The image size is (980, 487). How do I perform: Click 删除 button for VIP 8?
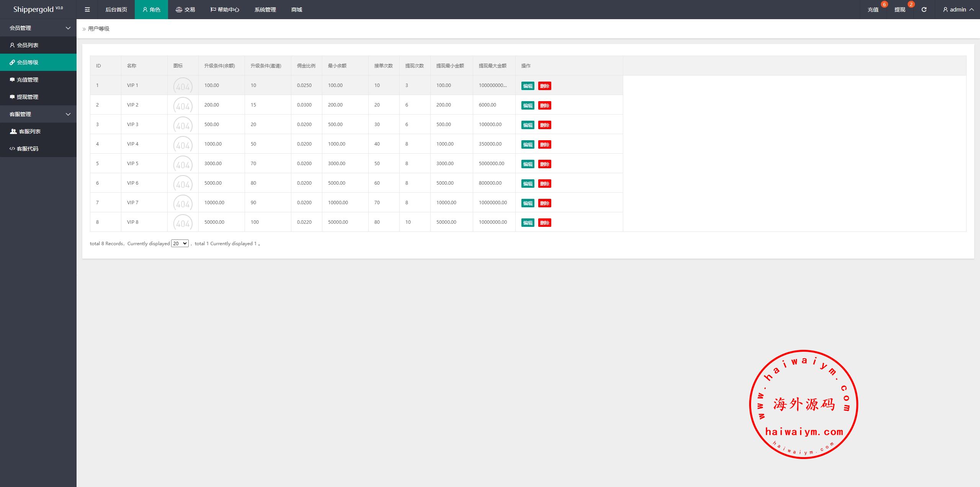tap(544, 223)
